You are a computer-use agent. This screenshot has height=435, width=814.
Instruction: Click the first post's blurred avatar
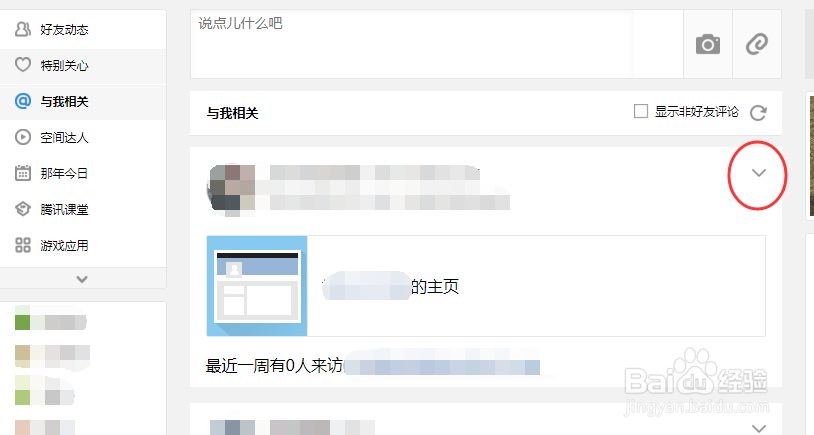click(x=231, y=189)
